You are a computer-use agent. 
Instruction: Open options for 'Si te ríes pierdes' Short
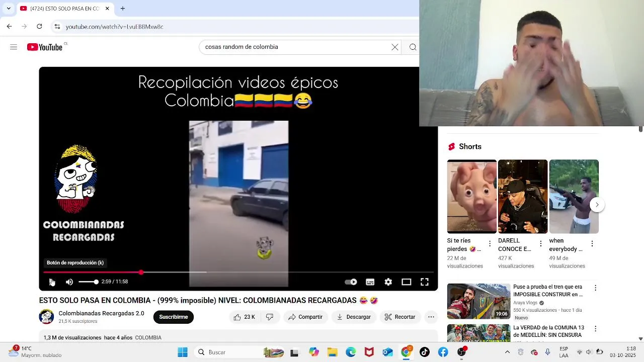point(490,243)
